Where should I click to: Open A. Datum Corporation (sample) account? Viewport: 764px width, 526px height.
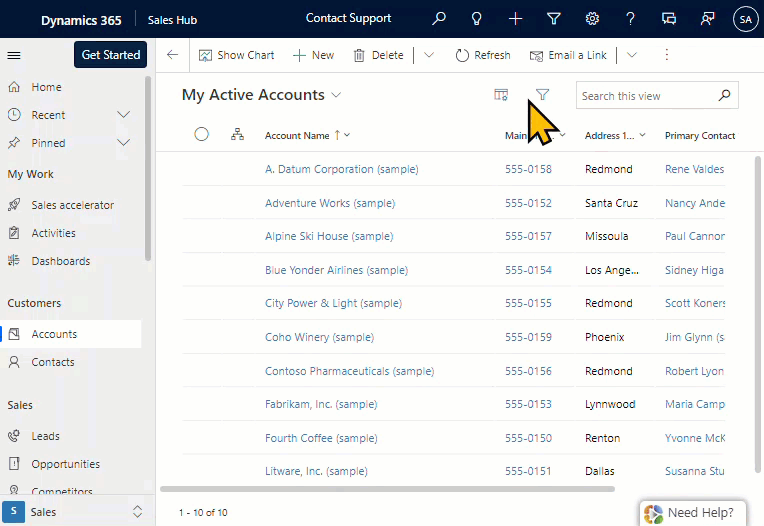(342, 169)
